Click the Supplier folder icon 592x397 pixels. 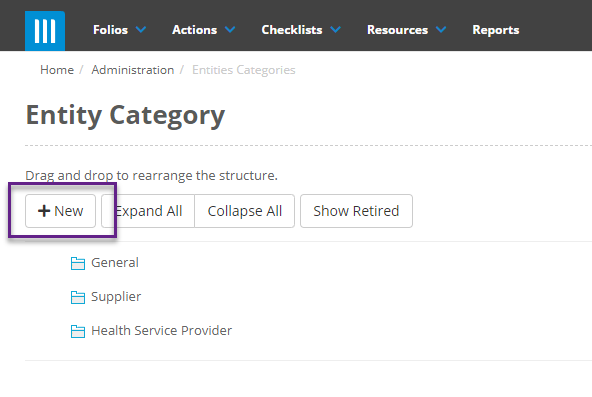click(x=78, y=297)
